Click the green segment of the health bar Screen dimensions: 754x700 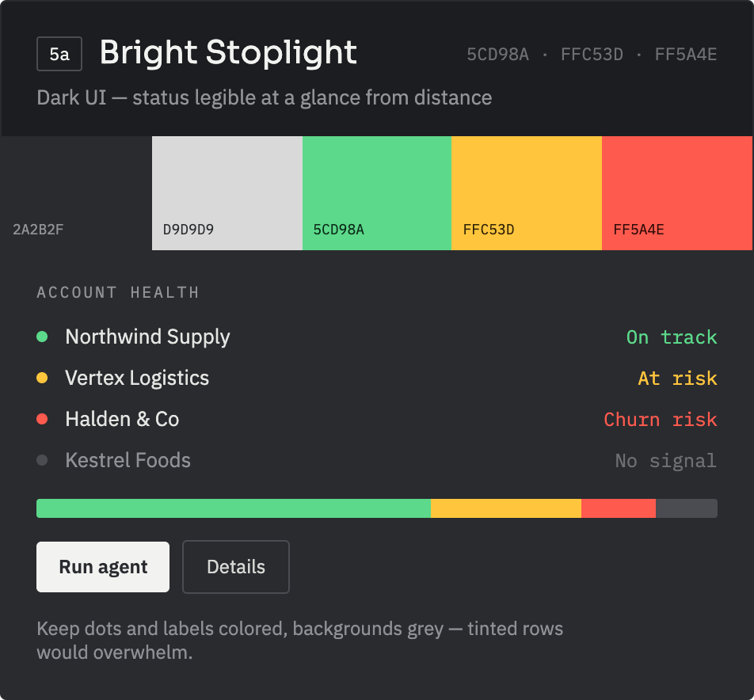point(234,508)
